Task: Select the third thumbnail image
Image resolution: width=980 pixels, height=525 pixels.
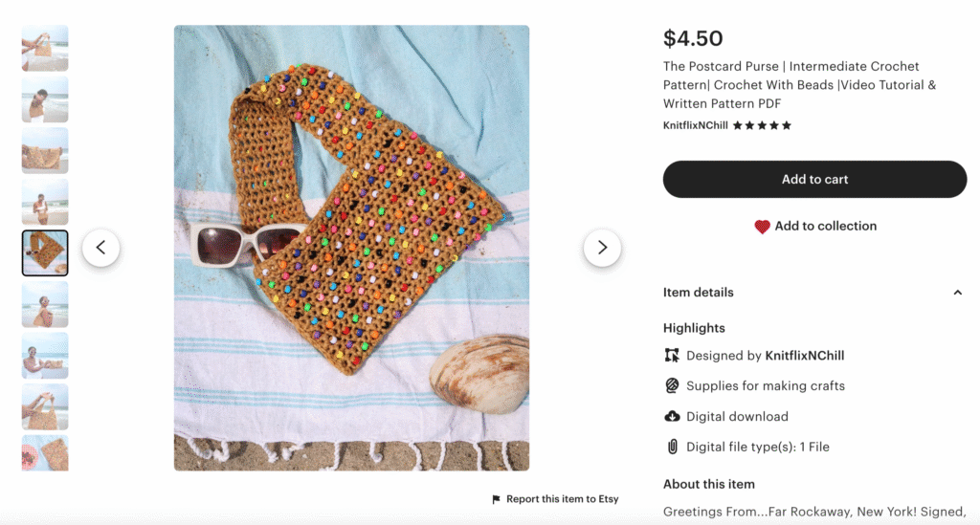Action: [x=45, y=150]
